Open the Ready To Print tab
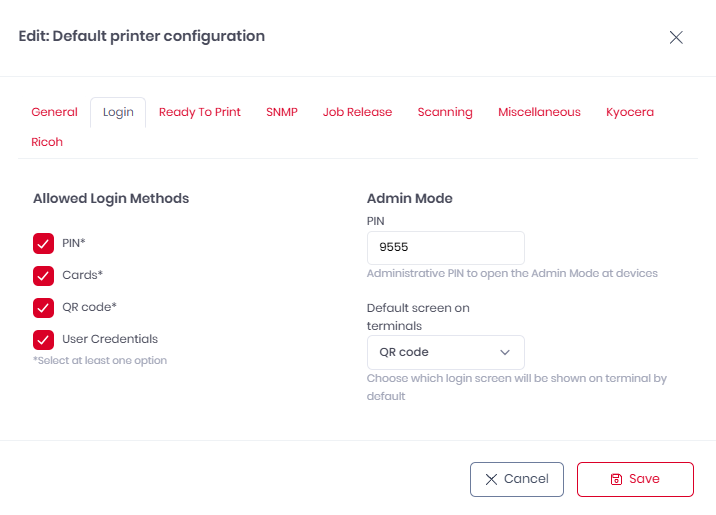This screenshot has height=515, width=716. click(200, 112)
